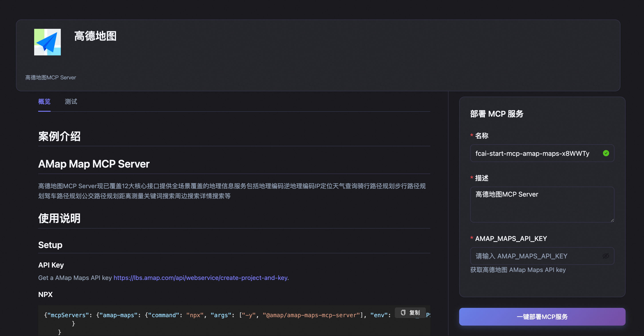This screenshot has height=336, width=644.
Task: Click the 高德地图 paper plane logo
Action: (47, 42)
